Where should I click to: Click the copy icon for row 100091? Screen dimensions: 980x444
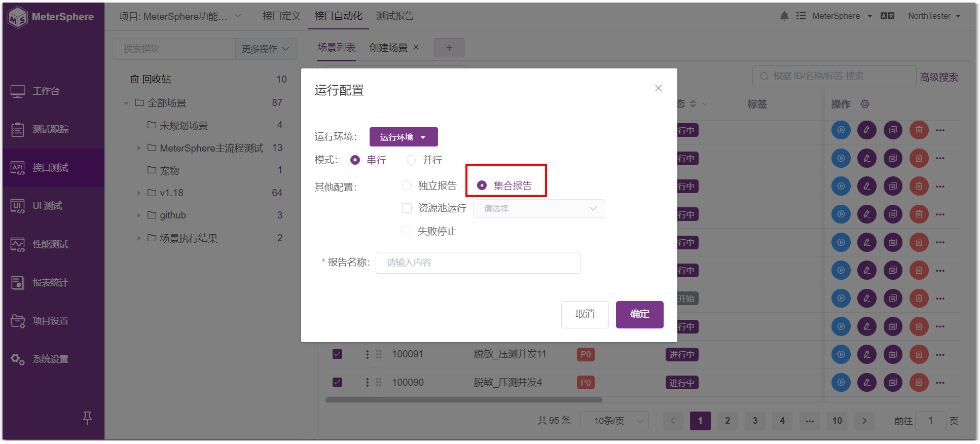click(x=893, y=354)
